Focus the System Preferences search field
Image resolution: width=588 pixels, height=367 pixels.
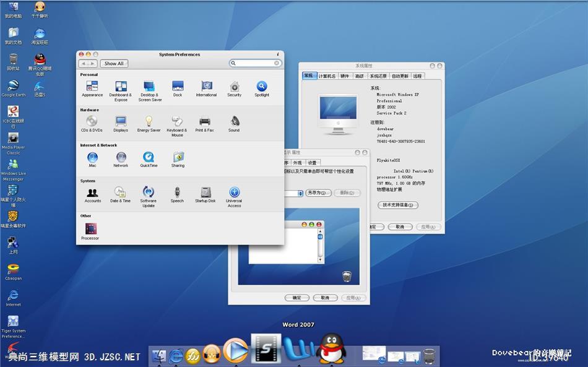255,63
